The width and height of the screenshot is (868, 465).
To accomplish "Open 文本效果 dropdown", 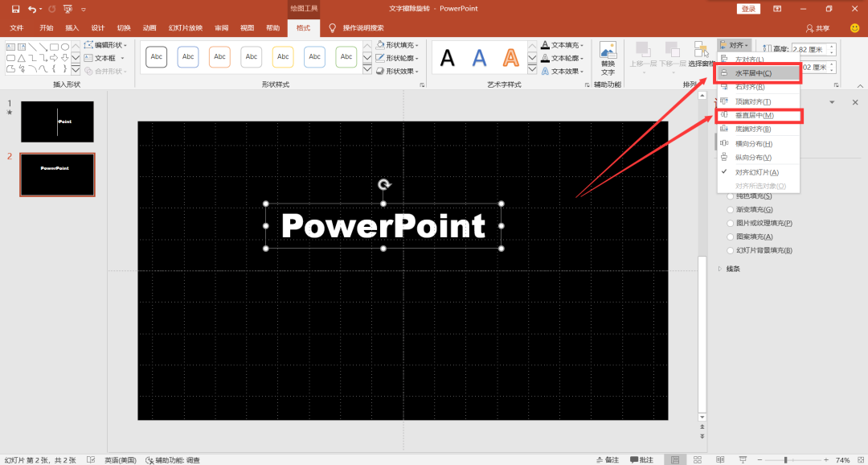I will pyautogui.click(x=563, y=71).
